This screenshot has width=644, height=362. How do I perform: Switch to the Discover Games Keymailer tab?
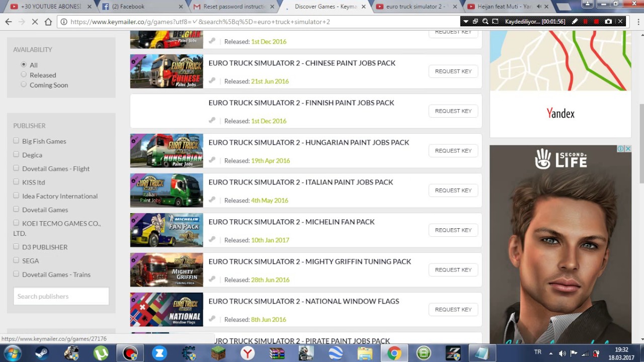[x=325, y=7]
